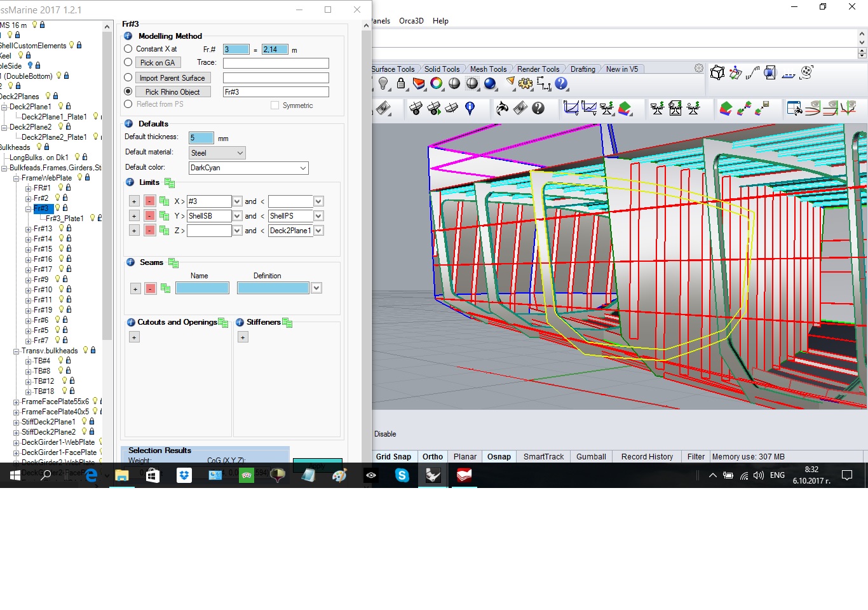Open the Default color DarkCyan dropdown

coord(248,168)
